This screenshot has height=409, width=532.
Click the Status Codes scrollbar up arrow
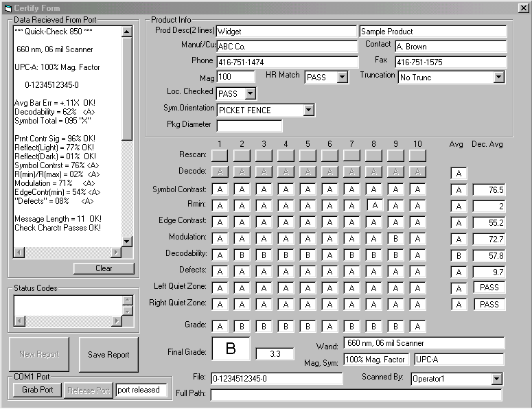[x=127, y=301]
